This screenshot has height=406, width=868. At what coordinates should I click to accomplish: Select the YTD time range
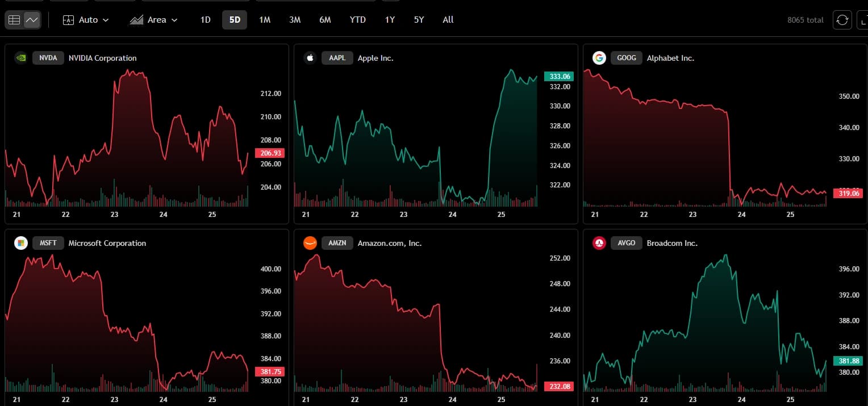(x=358, y=20)
